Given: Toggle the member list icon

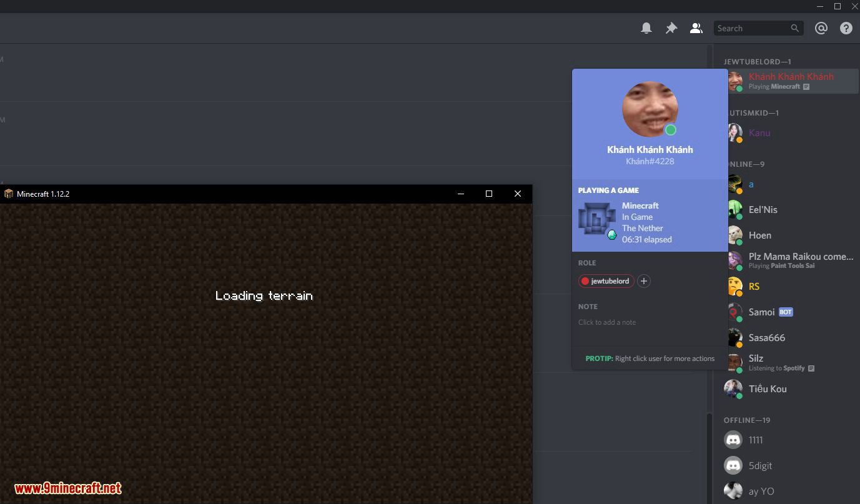Looking at the screenshot, I should click(696, 28).
